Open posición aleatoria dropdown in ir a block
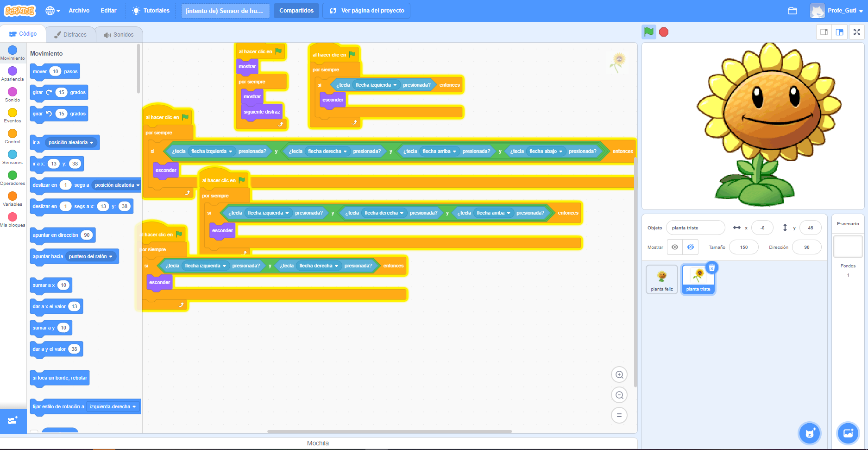The width and height of the screenshot is (868, 450). click(71, 142)
